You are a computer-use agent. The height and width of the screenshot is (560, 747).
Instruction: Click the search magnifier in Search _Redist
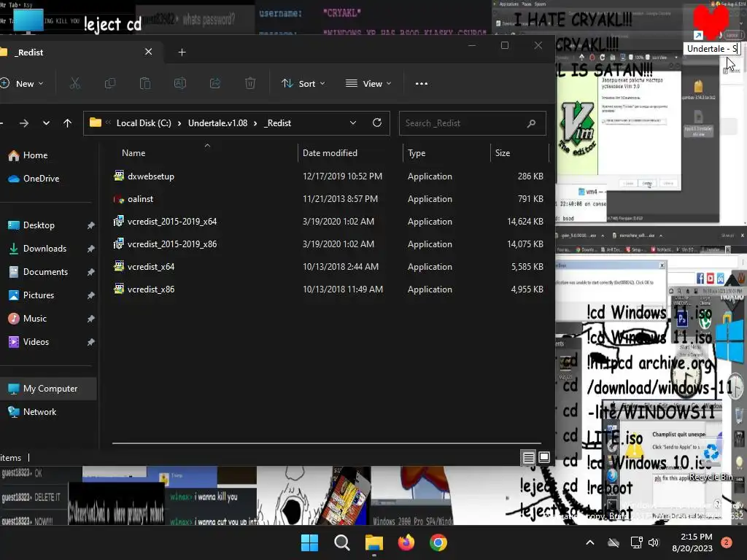pos(531,123)
